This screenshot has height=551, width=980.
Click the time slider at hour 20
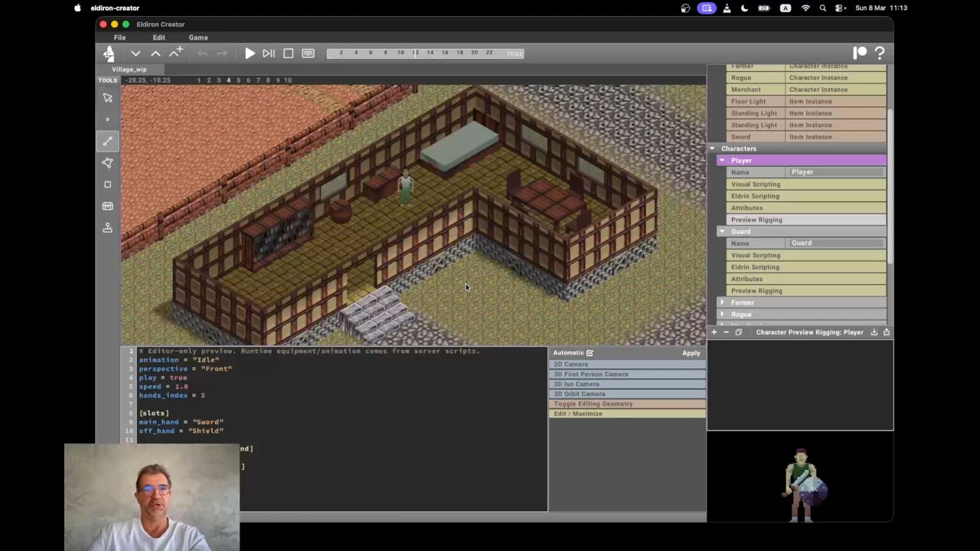475,53
